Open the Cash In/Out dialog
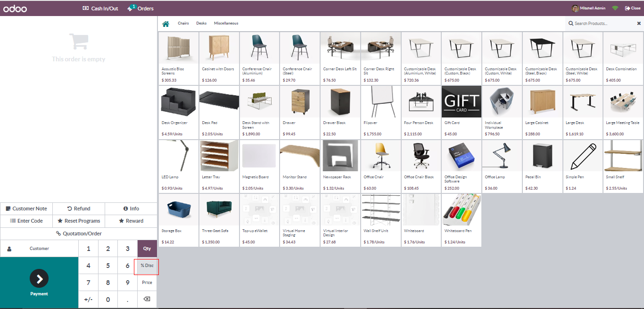The height and width of the screenshot is (309, 644). [x=100, y=8]
